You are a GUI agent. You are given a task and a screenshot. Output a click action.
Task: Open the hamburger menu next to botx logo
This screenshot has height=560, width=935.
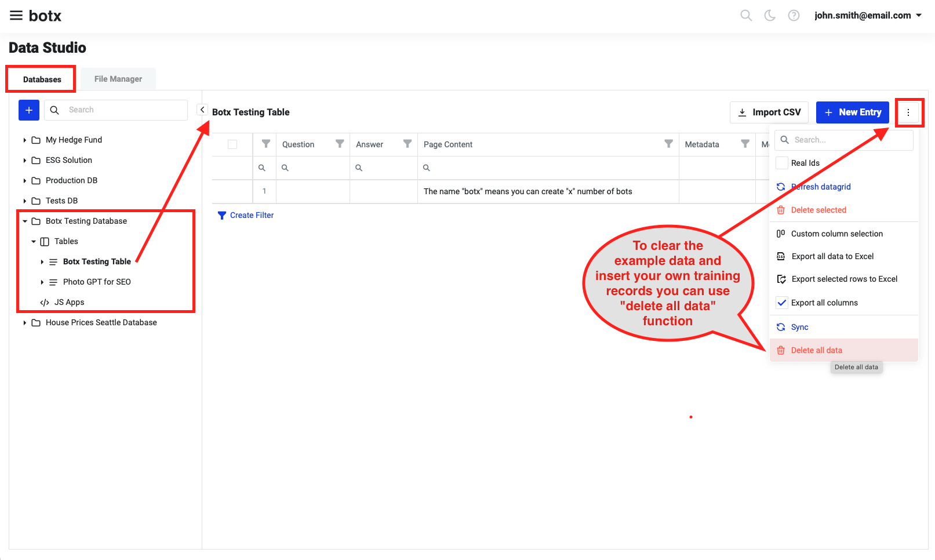click(16, 16)
